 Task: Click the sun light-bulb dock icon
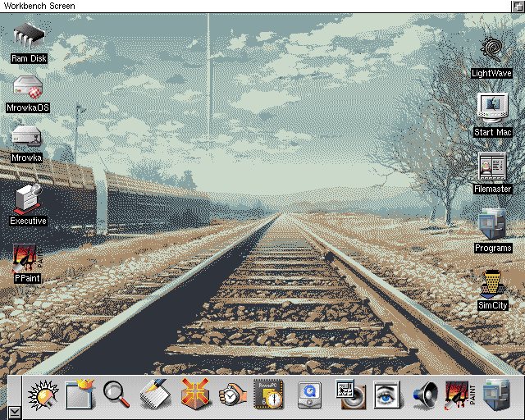[43, 395]
